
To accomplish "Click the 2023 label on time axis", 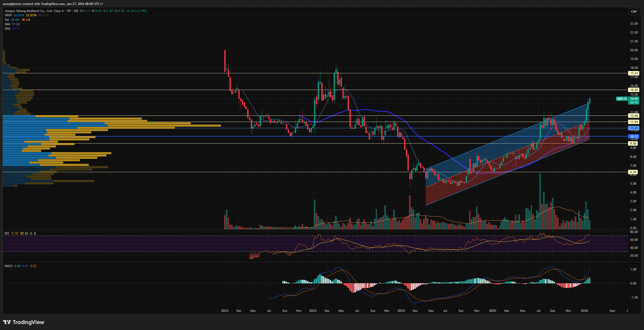I will coord(313,311).
